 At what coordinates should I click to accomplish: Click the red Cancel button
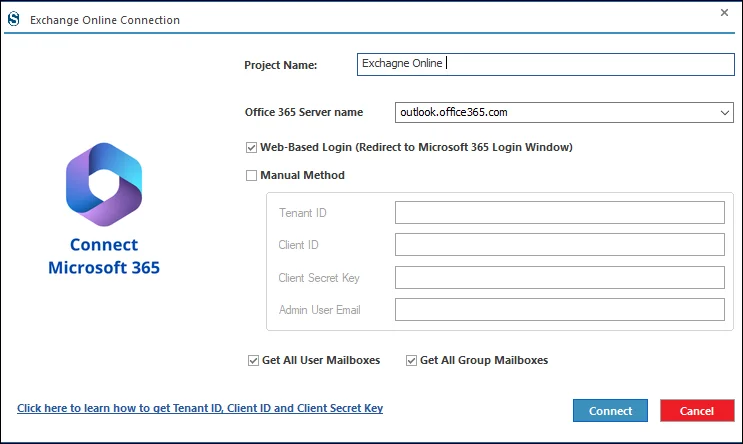697,410
